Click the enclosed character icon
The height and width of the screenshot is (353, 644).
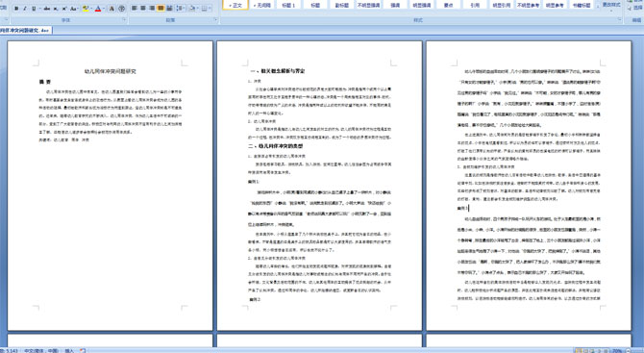point(121,9)
